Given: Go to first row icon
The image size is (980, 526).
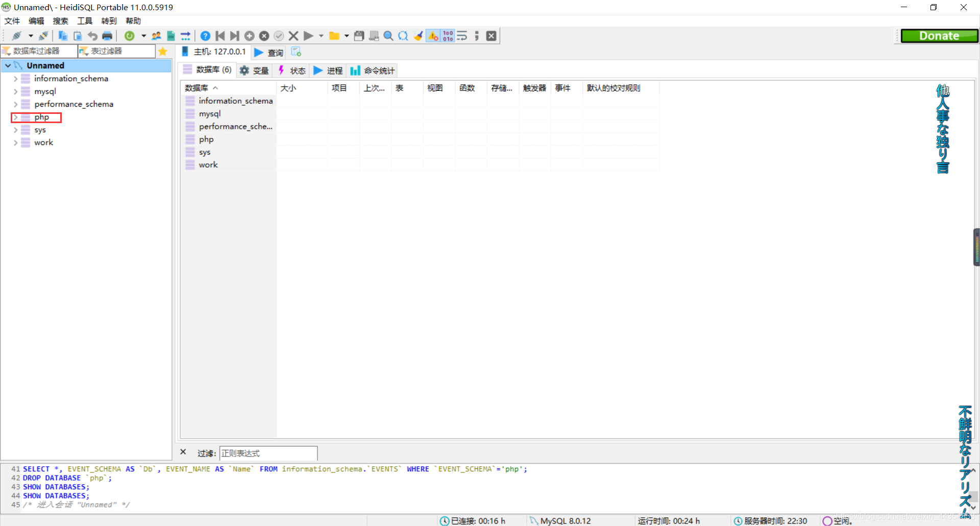Looking at the screenshot, I should 220,36.
